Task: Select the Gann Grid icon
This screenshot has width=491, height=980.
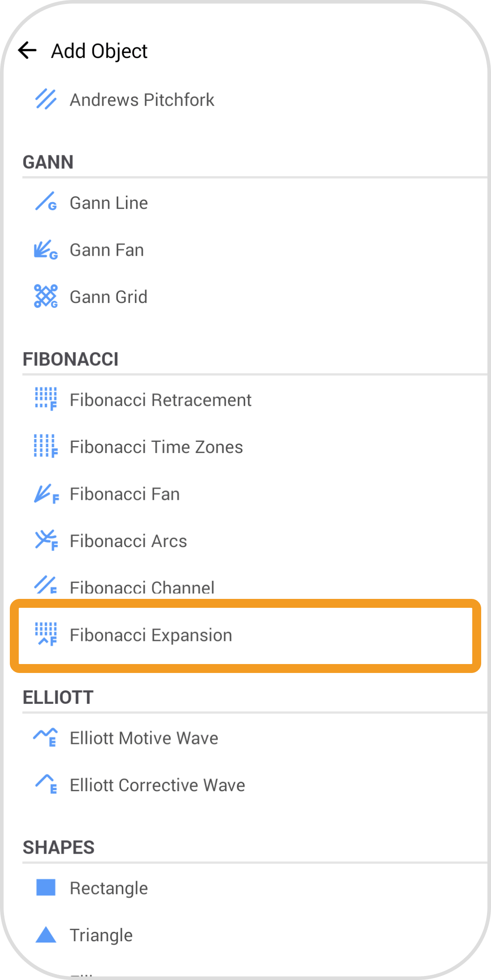Action: tap(46, 296)
